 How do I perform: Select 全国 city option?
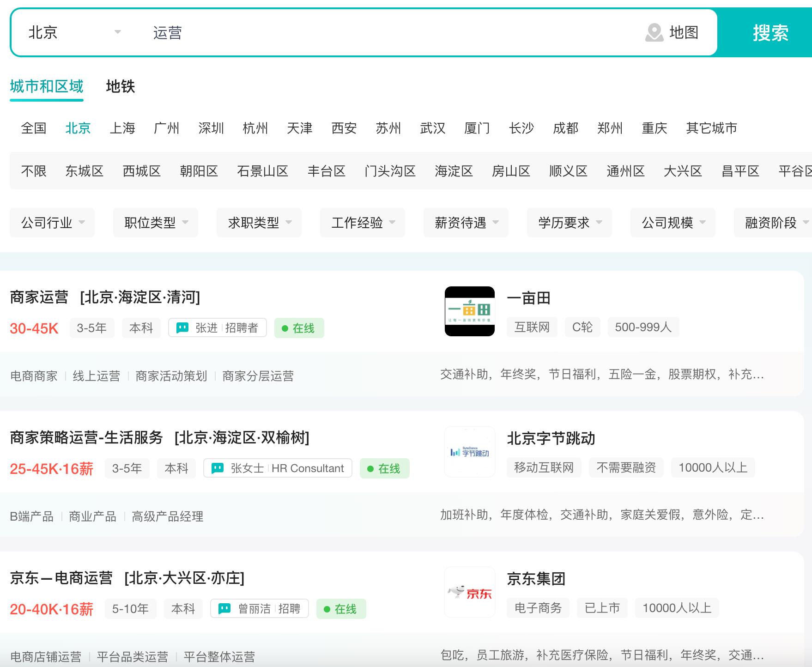coord(34,128)
